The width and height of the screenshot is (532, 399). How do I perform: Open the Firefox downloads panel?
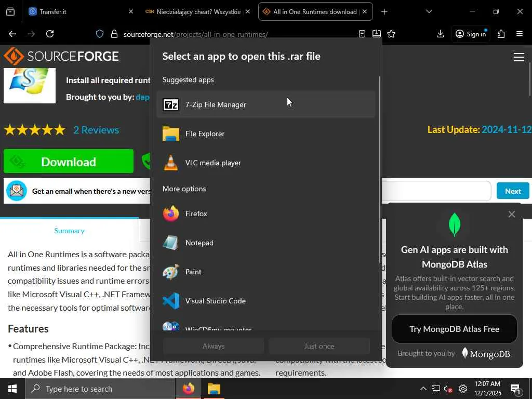click(x=440, y=34)
